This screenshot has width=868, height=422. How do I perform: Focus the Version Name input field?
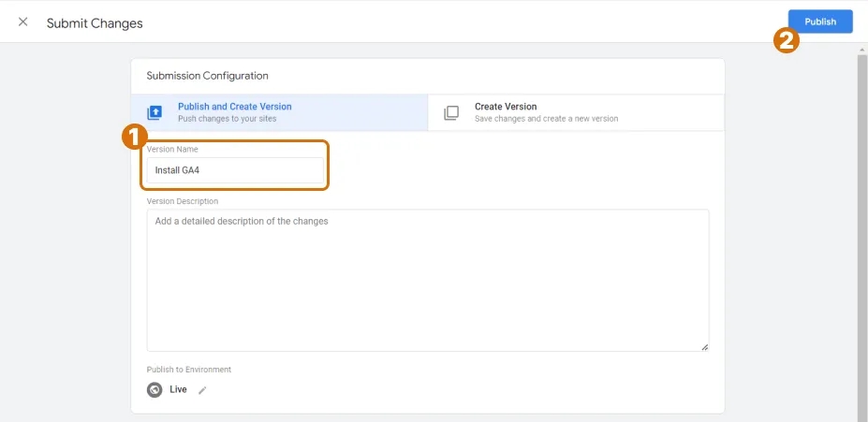coord(235,170)
